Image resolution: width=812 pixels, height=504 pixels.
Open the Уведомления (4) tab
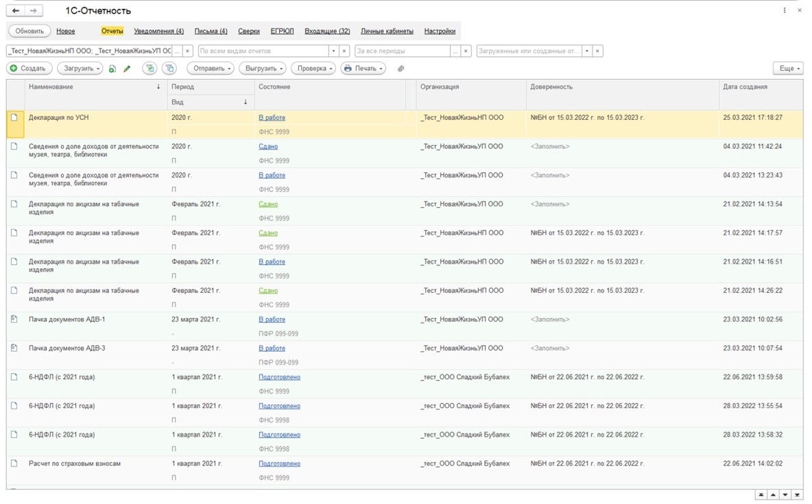(158, 31)
